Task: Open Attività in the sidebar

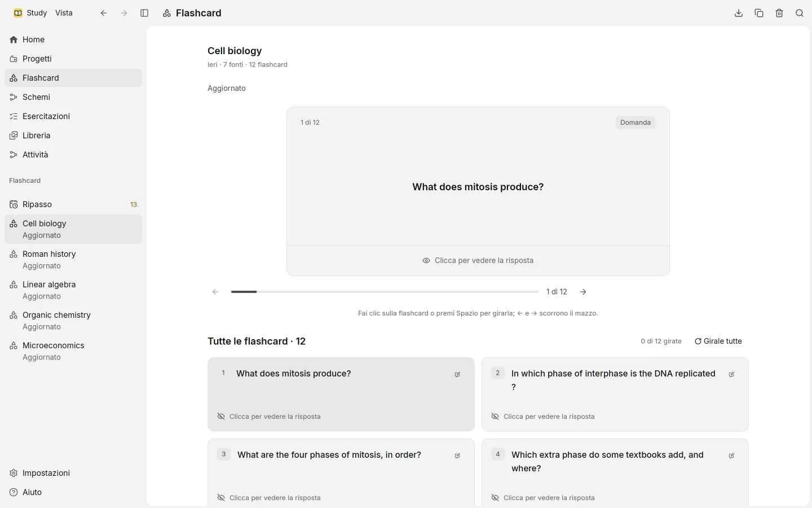Action: point(73,155)
